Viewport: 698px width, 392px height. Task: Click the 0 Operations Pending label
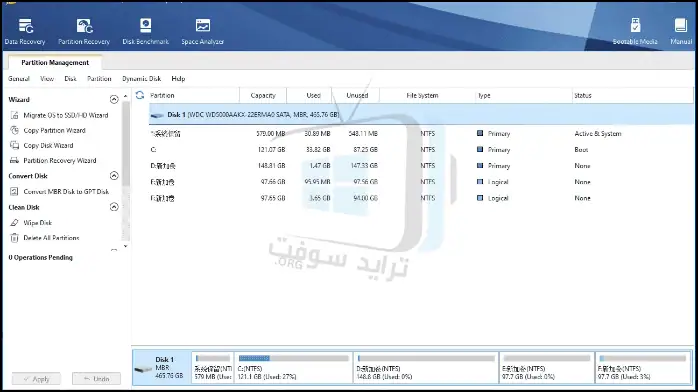(x=41, y=258)
